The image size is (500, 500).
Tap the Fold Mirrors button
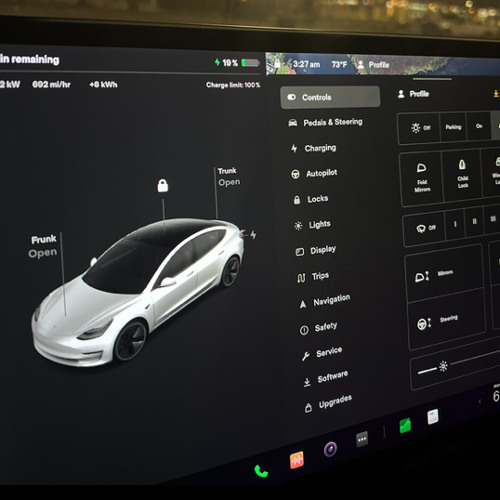coord(422,178)
